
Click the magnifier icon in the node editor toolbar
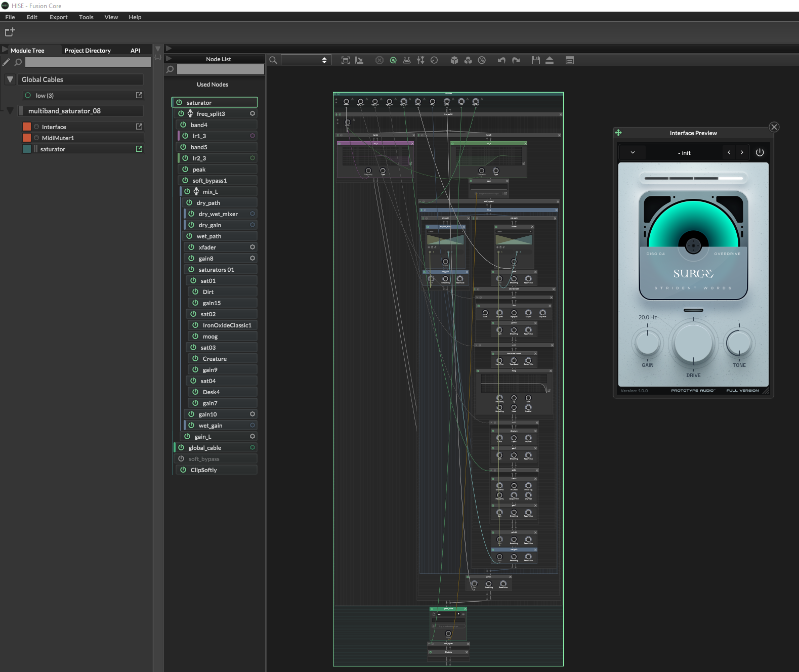[273, 60]
